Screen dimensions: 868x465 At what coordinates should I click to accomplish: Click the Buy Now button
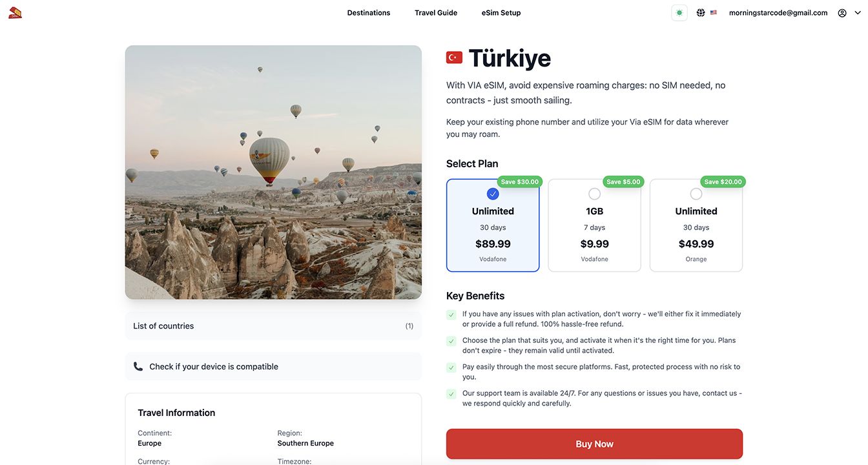click(594, 444)
